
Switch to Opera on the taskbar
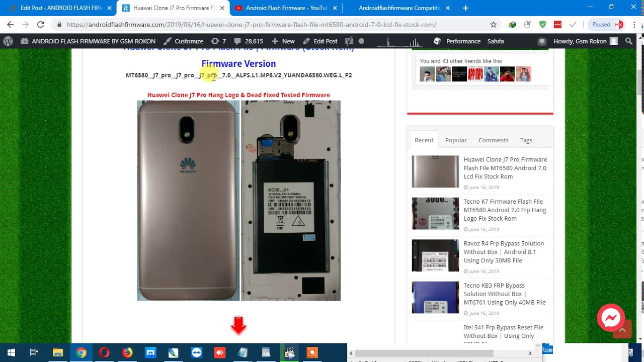point(104,353)
